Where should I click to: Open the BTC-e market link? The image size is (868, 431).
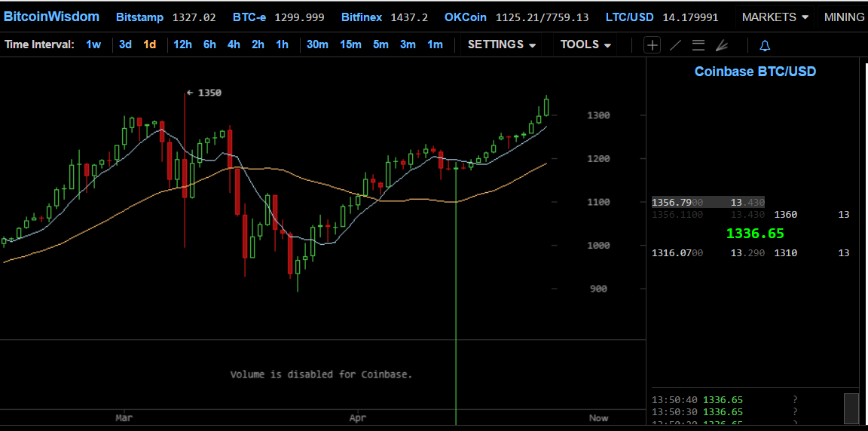coord(249,17)
